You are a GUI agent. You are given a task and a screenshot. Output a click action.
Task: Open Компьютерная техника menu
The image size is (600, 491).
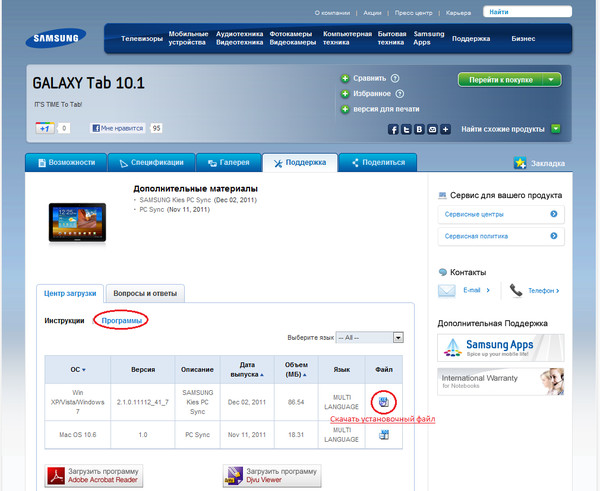pos(347,38)
